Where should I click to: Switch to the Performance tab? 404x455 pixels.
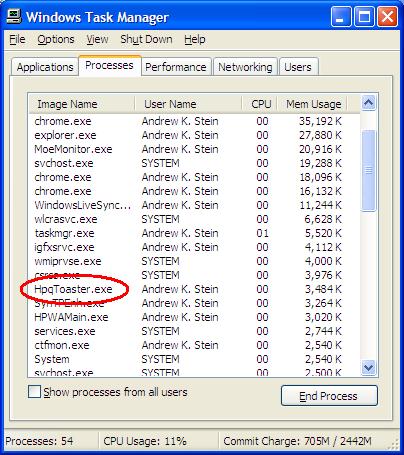[x=176, y=67]
